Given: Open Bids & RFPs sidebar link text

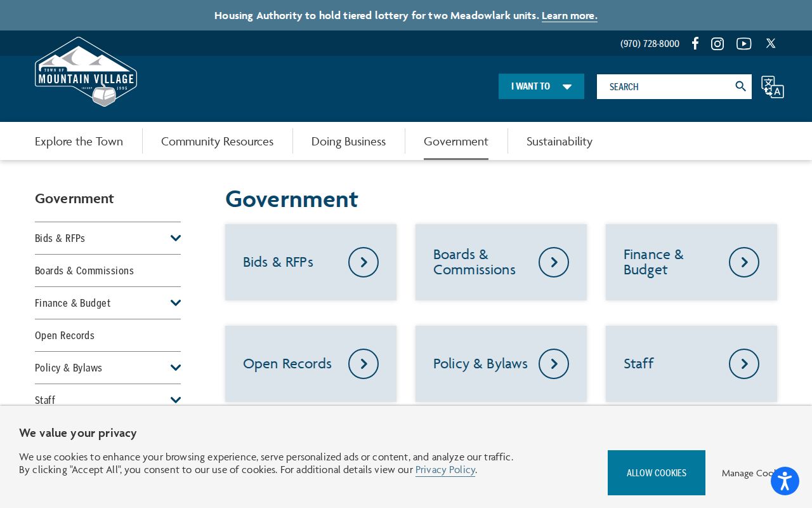Looking at the screenshot, I should pyautogui.click(x=60, y=238).
